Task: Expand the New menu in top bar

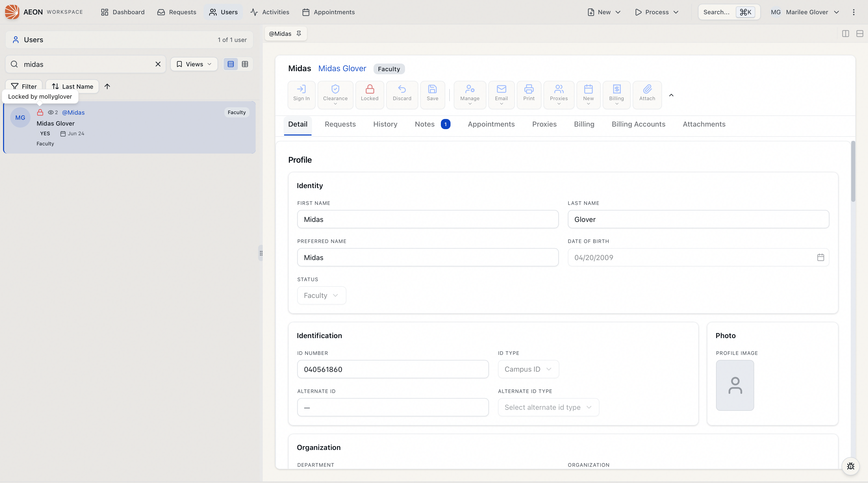Action: [x=604, y=12]
